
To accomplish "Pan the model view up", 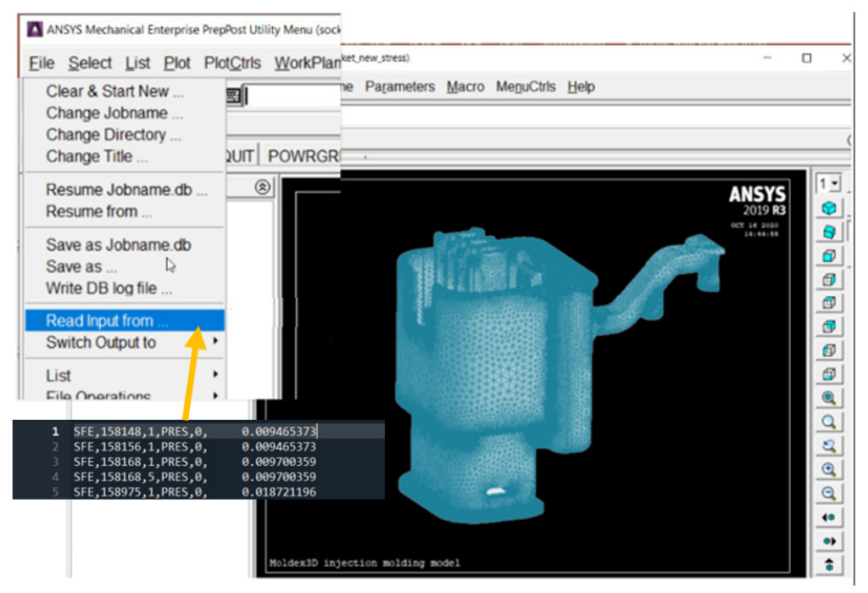I will (829, 565).
